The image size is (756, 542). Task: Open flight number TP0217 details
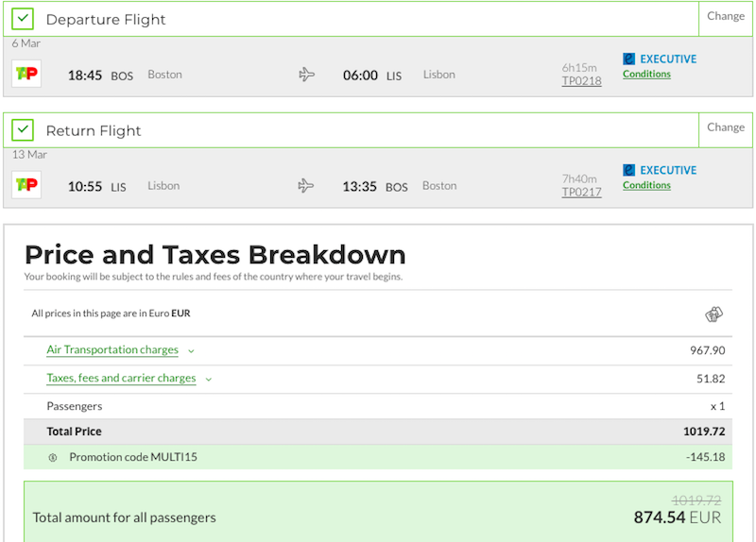[581, 193]
